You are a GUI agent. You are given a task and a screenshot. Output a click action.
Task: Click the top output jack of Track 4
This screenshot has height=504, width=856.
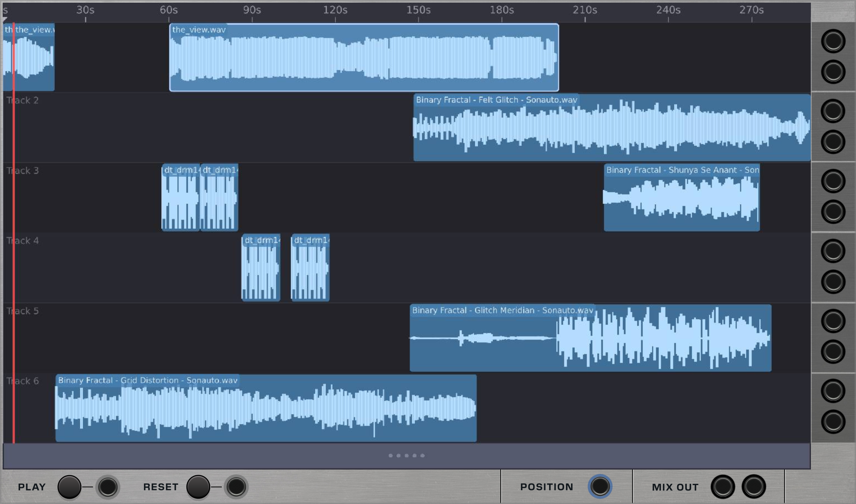click(x=833, y=251)
